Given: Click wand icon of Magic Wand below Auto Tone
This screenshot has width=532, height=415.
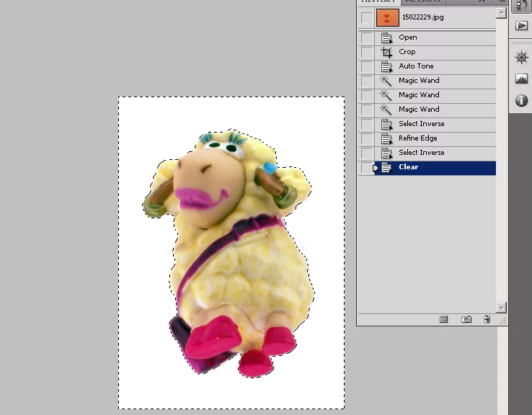Looking at the screenshot, I should pyautogui.click(x=385, y=81).
